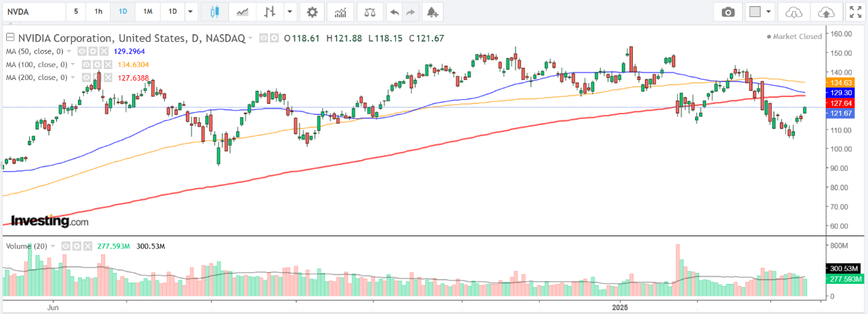Select the candlestick chart type icon
Image resolution: width=868 pixels, height=314 pixels.
click(215, 12)
